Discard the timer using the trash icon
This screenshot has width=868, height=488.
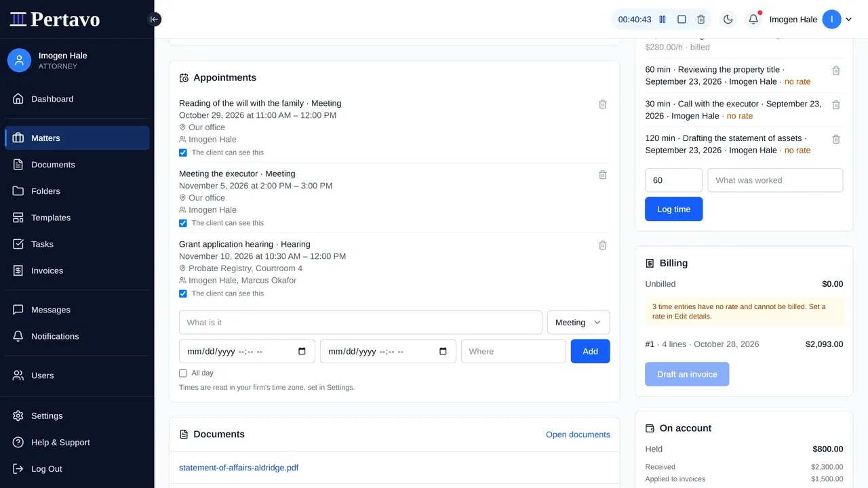tap(701, 20)
